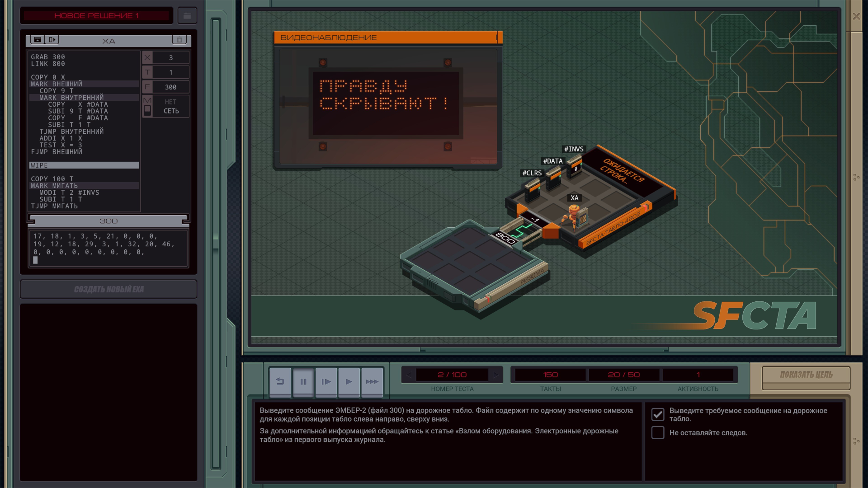Image resolution: width=868 pixels, height=488 pixels.
Task: Reset the simulation with undo button
Action: 280,382
